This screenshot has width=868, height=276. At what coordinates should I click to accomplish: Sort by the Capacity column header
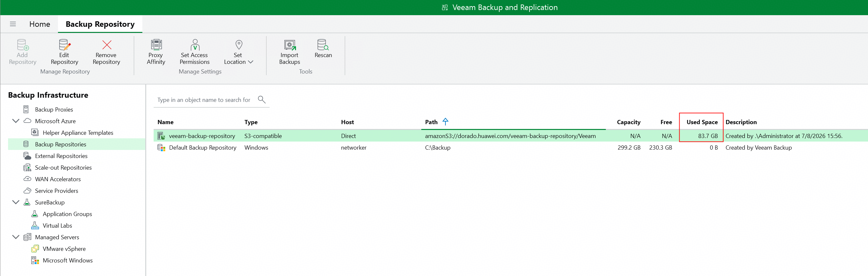tap(628, 122)
